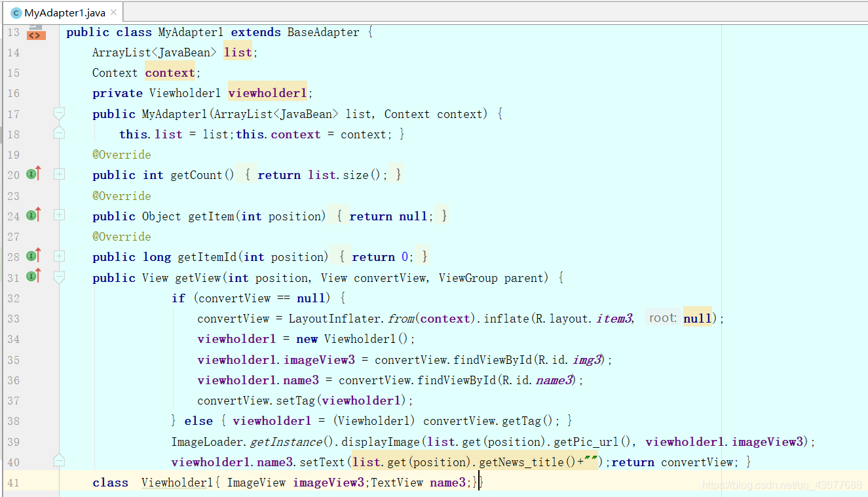
Task: Click line number 13 in the gutter
Action: click(13, 32)
